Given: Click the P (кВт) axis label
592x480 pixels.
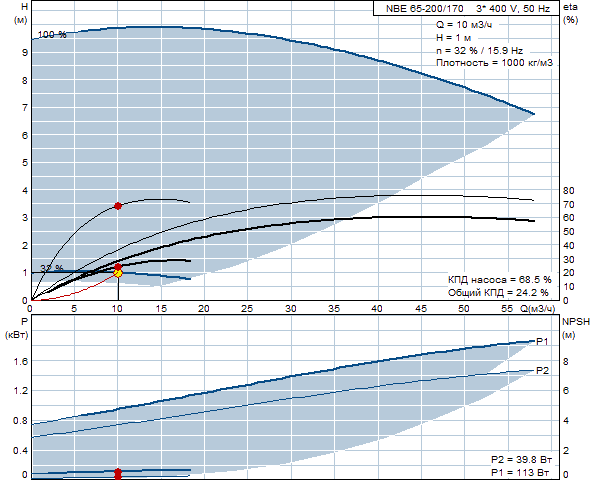Looking at the screenshot, I should 17,329.
